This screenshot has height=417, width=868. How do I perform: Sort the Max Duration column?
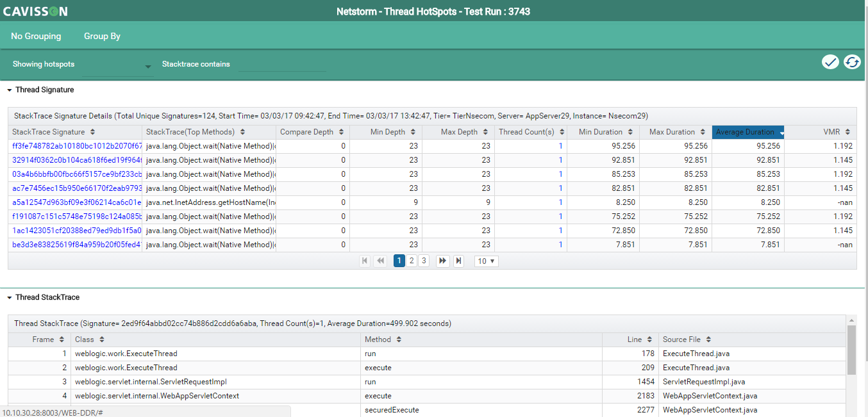point(703,132)
